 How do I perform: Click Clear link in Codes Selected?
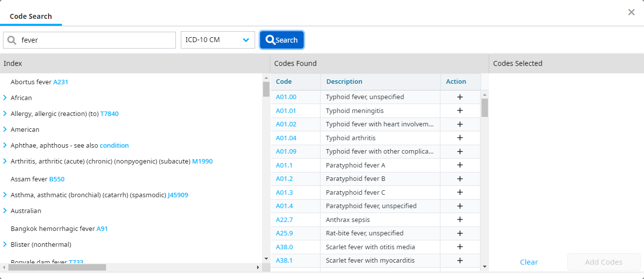(529, 262)
